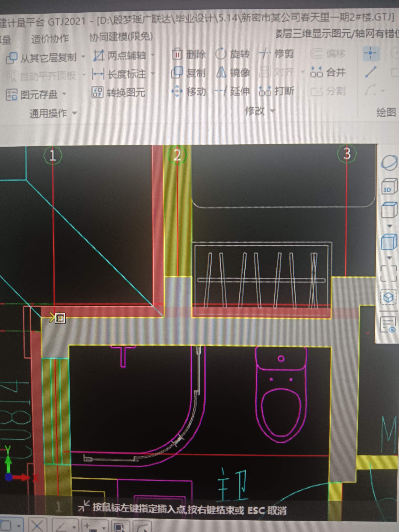Image resolution: width=399 pixels, height=532 pixels.
Task: Open 图元存盘 dropdown arrow
Action: pos(64,94)
